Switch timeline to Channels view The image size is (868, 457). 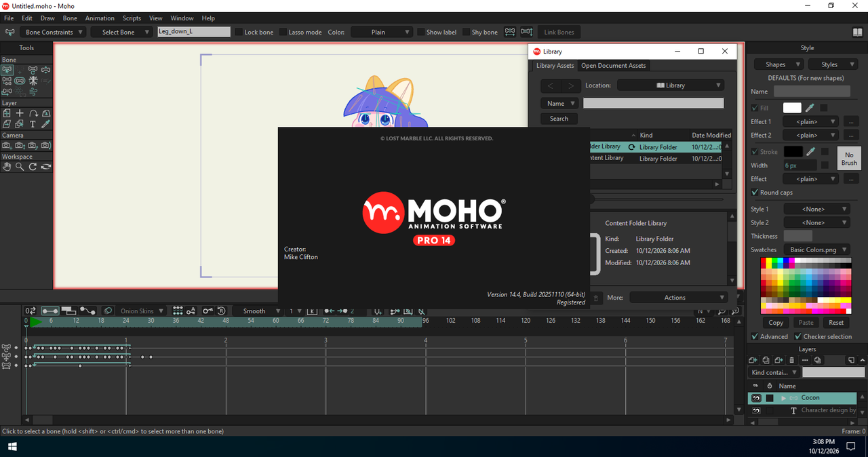tap(50, 311)
